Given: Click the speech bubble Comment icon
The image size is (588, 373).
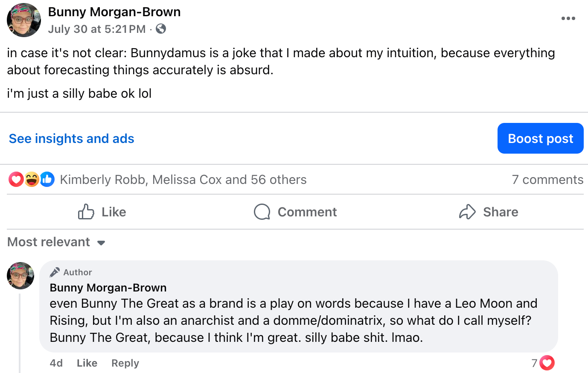Looking at the screenshot, I should coord(262,212).
